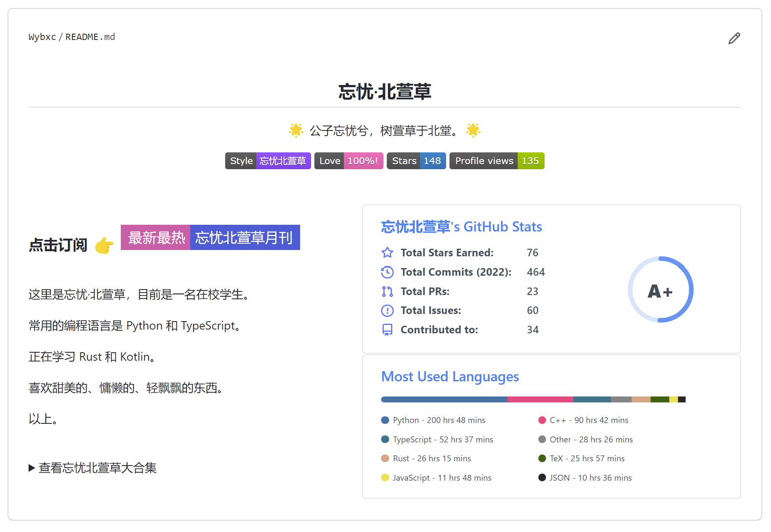Click the pink C++ segment of language bar
771x532 pixels.
click(x=540, y=399)
